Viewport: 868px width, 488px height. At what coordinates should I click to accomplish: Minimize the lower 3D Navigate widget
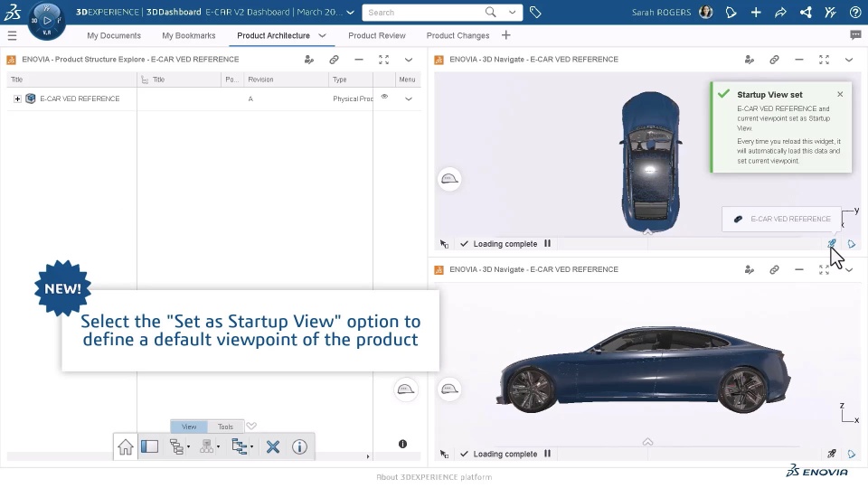pos(798,269)
